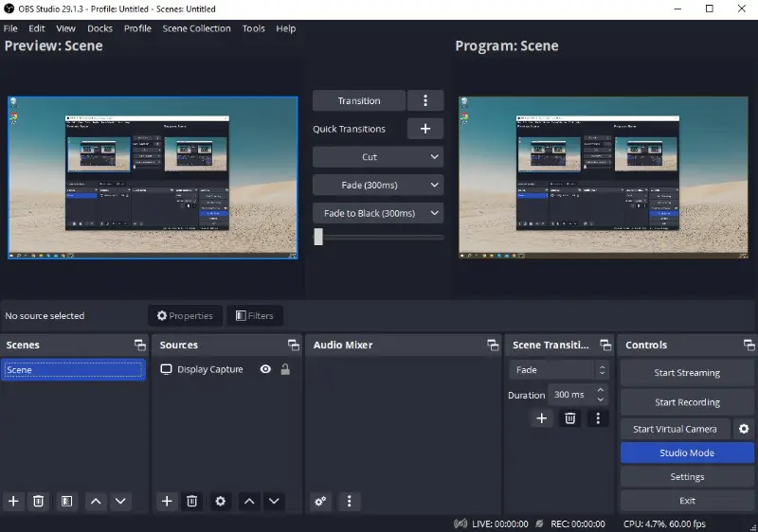Click 'No source selected' label

coord(45,316)
